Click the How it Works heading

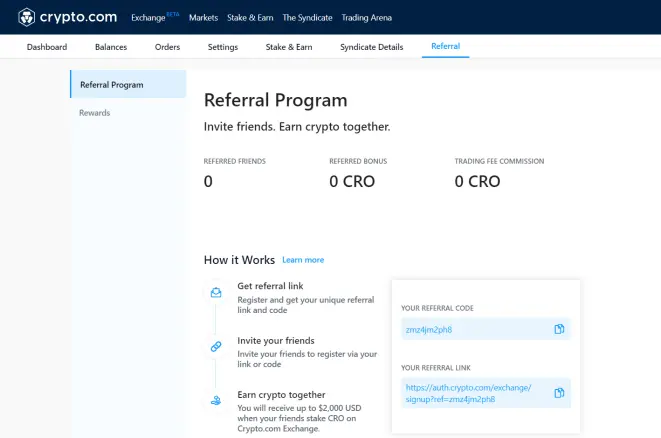239,260
